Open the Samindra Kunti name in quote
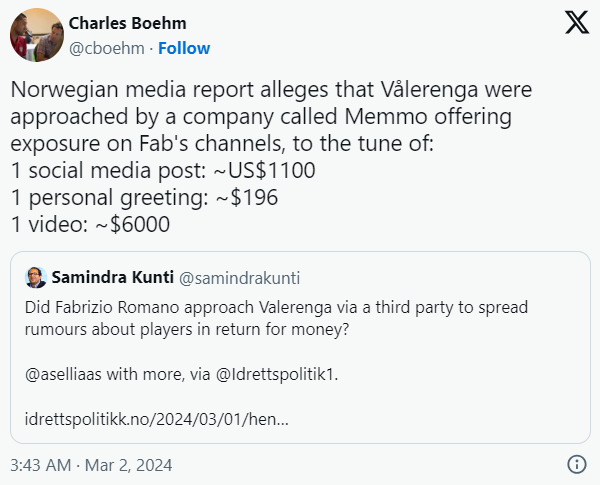Viewport: 600px width, 485px height. [x=114, y=277]
